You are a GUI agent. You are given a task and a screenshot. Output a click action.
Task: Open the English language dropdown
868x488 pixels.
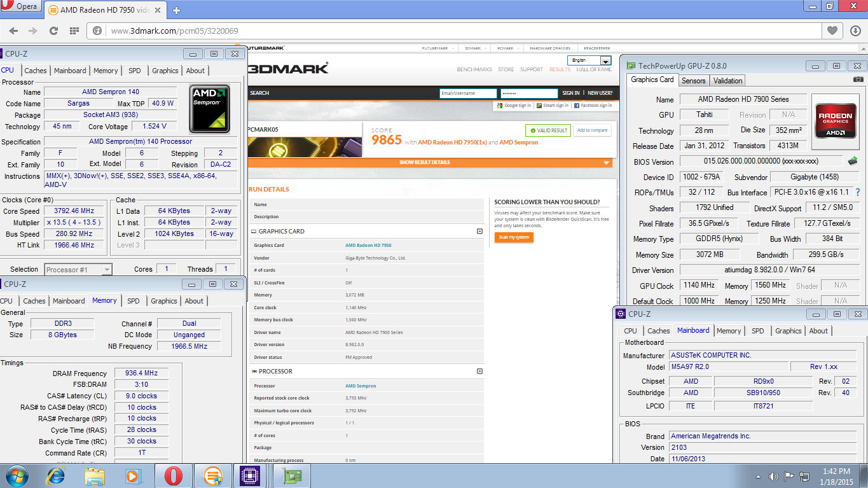point(589,60)
